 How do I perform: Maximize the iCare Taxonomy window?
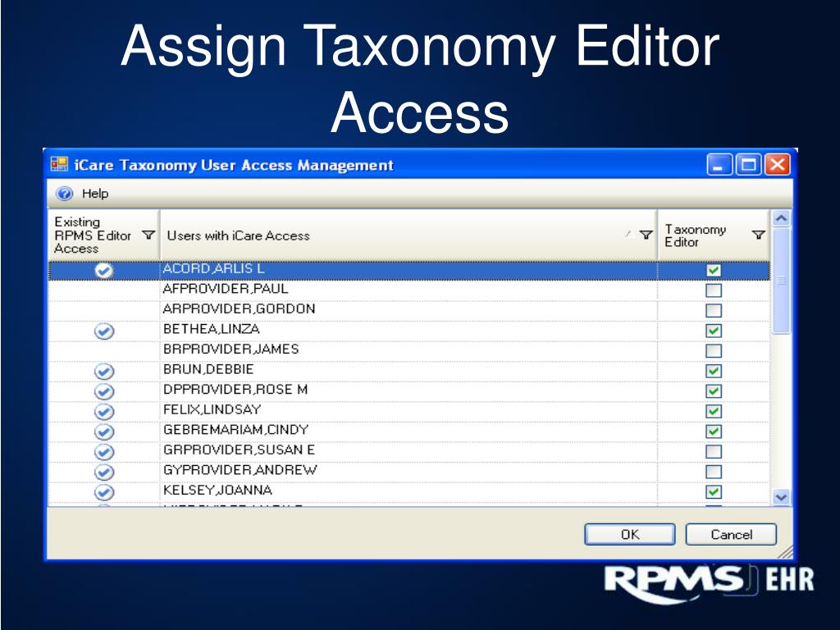coord(748,164)
